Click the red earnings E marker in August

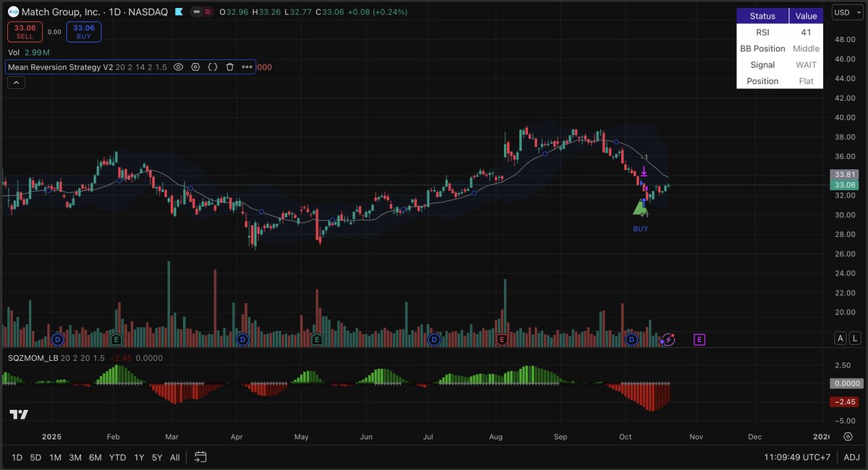click(502, 339)
